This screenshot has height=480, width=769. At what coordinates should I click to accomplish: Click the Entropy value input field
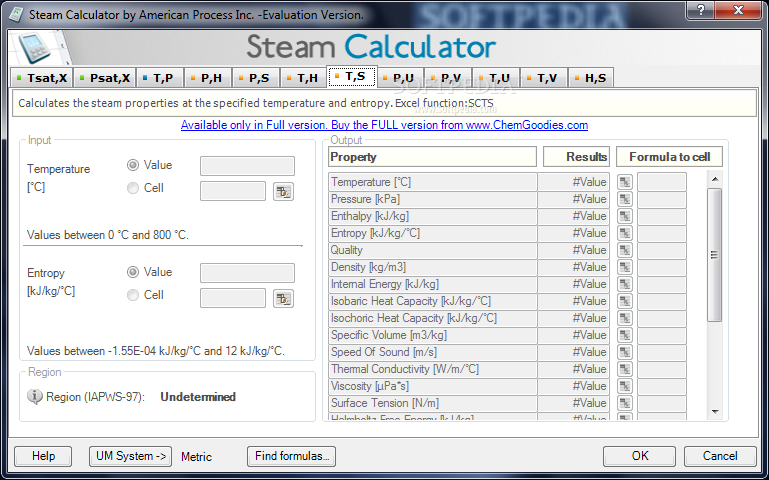pyautogui.click(x=247, y=273)
